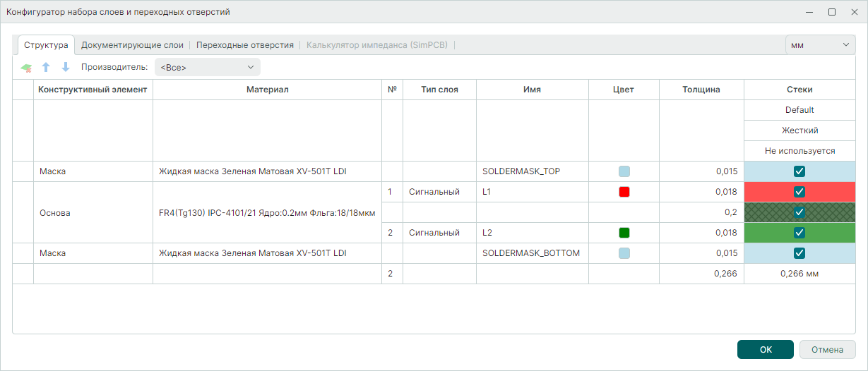Open the мм units dropdown
The width and height of the screenshot is (868, 371).
[x=820, y=45]
